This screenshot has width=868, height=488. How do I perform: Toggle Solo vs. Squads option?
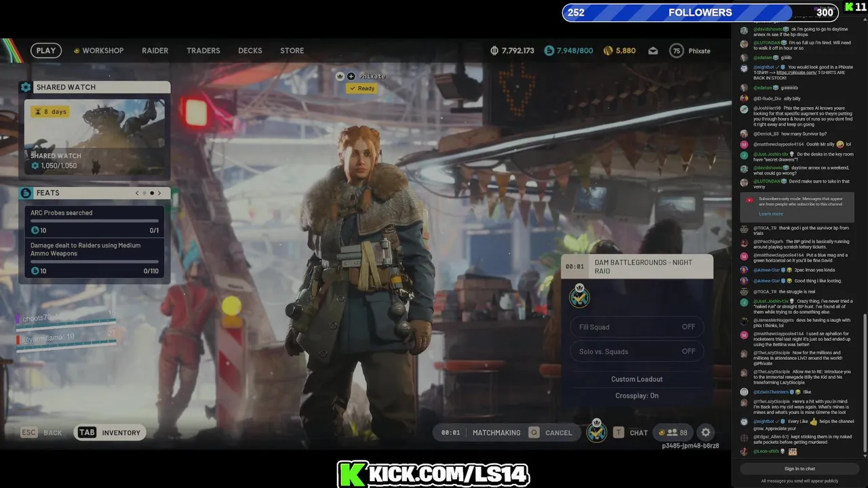pyautogui.click(x=637, y=351)
